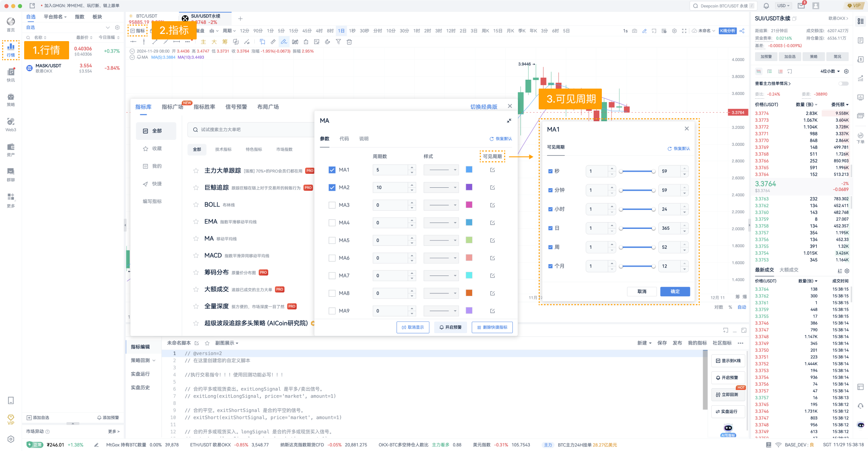This screenshot has width=868, height=451.
Task: Collapse the MA settings panel icon
Action: [x=509, y=121]
